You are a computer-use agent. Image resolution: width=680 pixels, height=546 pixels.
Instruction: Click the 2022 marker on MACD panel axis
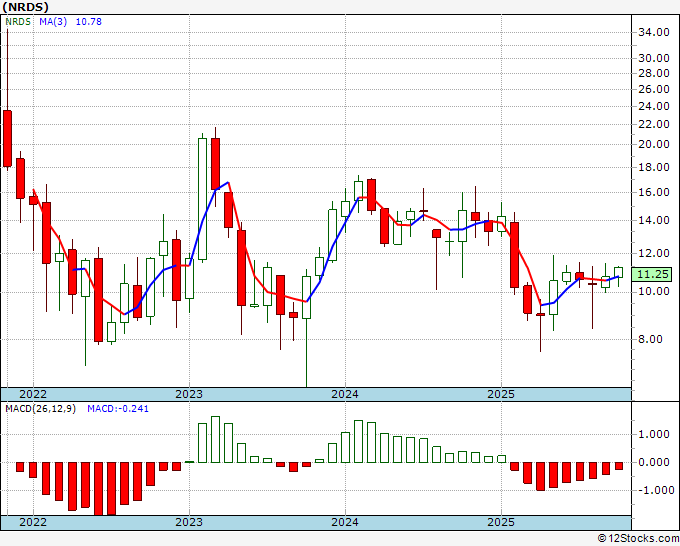click(x=33, y=522)
